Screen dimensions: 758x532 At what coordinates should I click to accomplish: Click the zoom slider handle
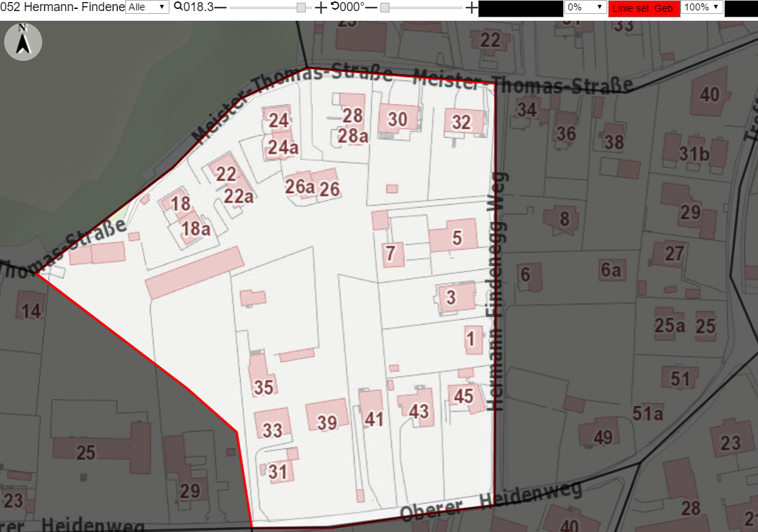pos(301,7)
